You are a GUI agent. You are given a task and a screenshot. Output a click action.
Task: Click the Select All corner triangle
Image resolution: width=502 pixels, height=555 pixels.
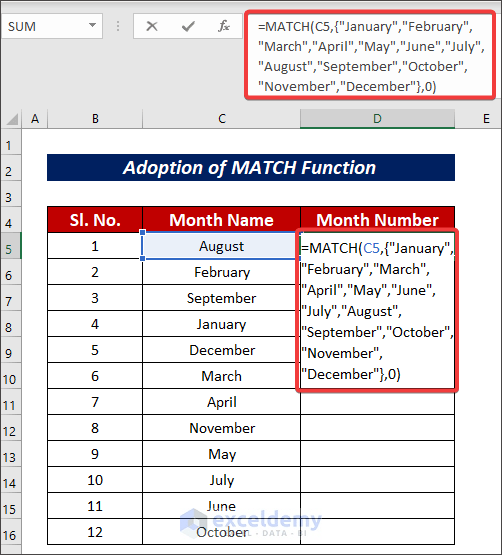(12, 119)
